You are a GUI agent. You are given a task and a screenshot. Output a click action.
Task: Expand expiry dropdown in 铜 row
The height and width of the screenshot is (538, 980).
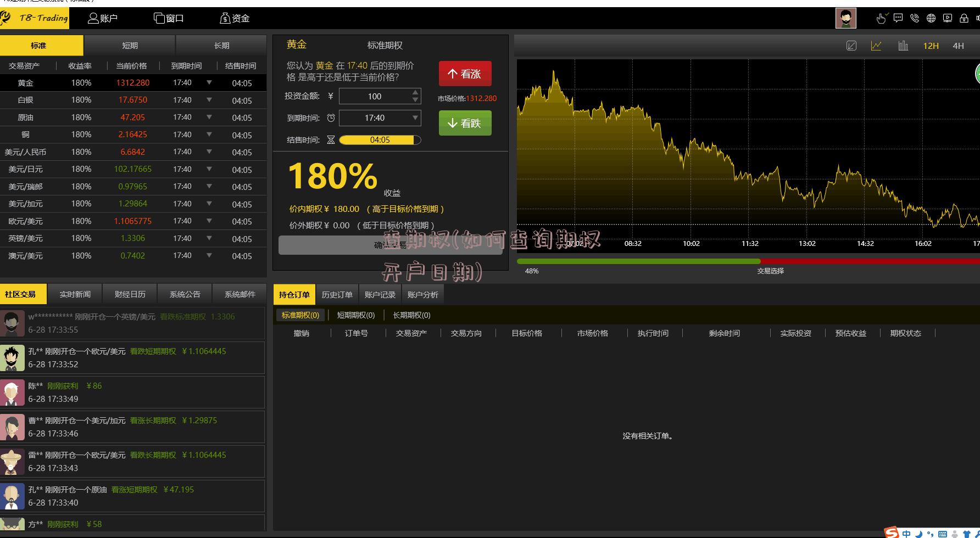pos(209,134)
